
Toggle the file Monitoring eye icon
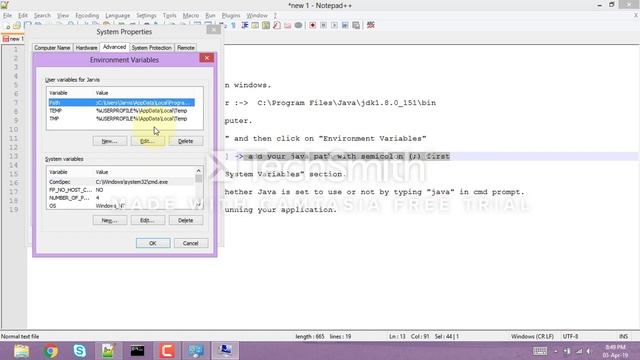pos(298,25)
